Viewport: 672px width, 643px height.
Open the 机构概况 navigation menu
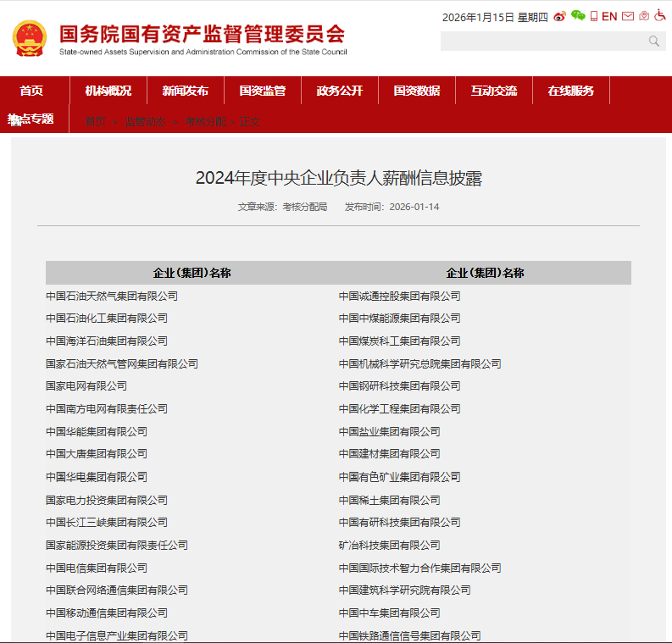[108, 91]
